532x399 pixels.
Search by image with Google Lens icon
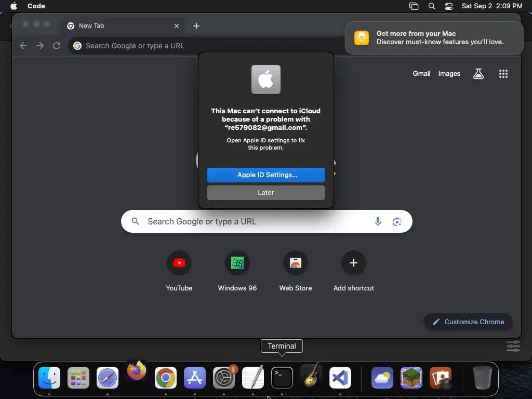click(397, 221)
